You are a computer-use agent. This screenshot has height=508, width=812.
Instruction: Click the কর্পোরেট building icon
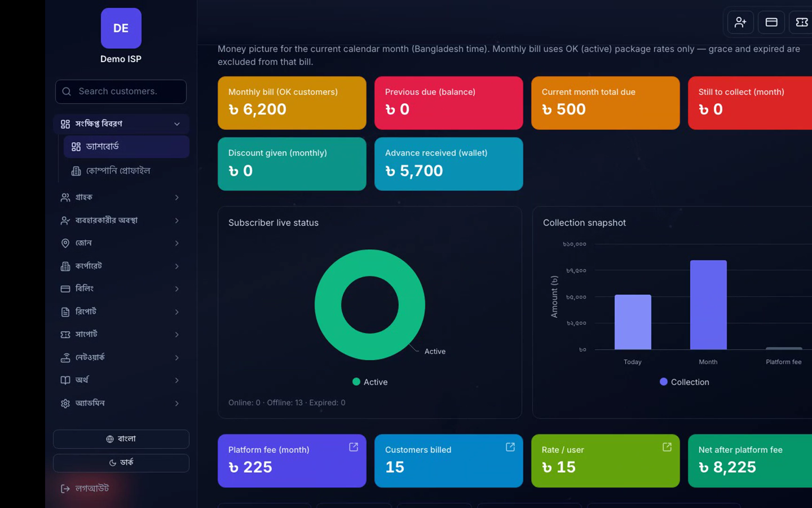pyautogui.click(x=65, y=266)
